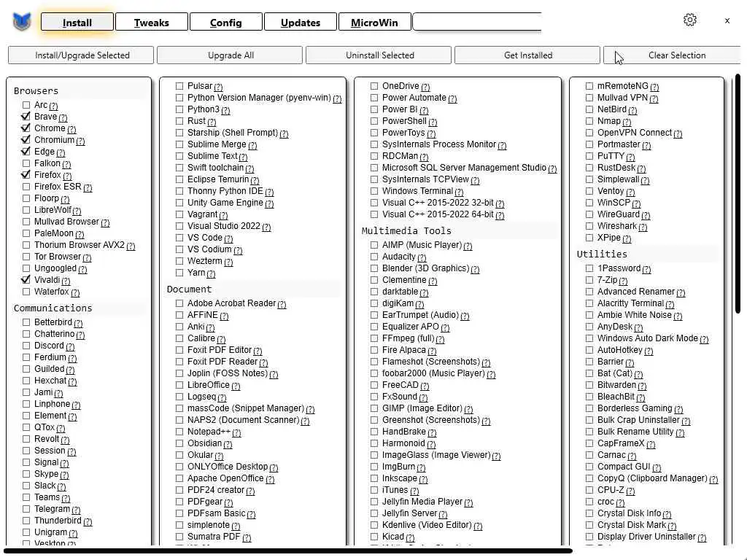This screenshot has width=747, height=560.
Task: Click the Uninstall Selected button
Action: [379, 55]
